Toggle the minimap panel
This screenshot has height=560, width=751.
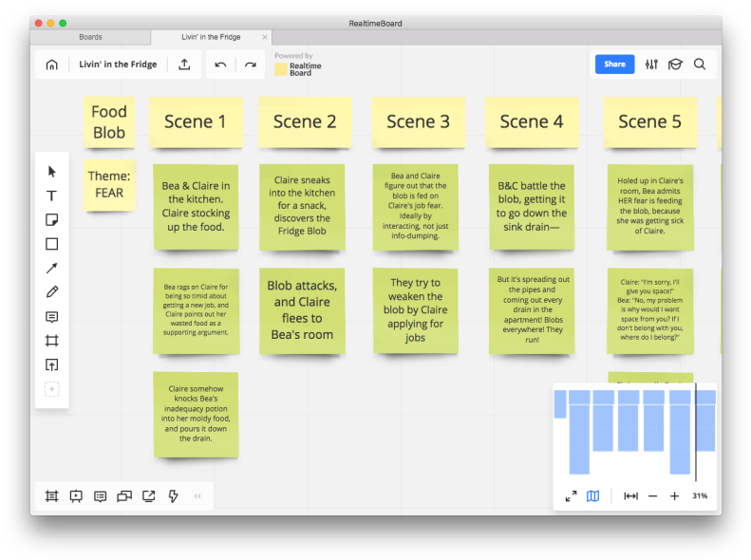593,495
